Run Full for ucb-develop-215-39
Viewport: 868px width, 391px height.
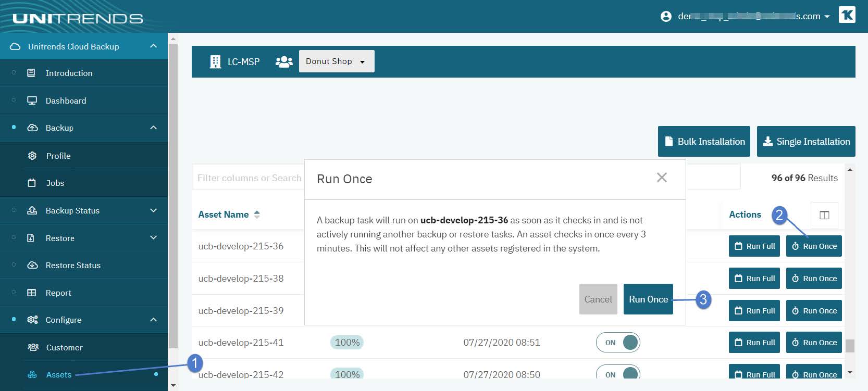click(754, 311)
